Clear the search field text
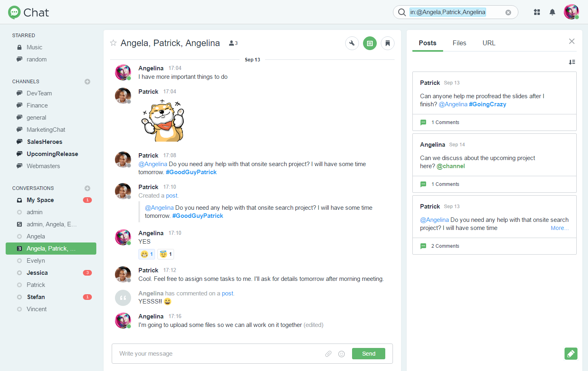The height and width of the screenshot is (371, 588). coord(508,13)
